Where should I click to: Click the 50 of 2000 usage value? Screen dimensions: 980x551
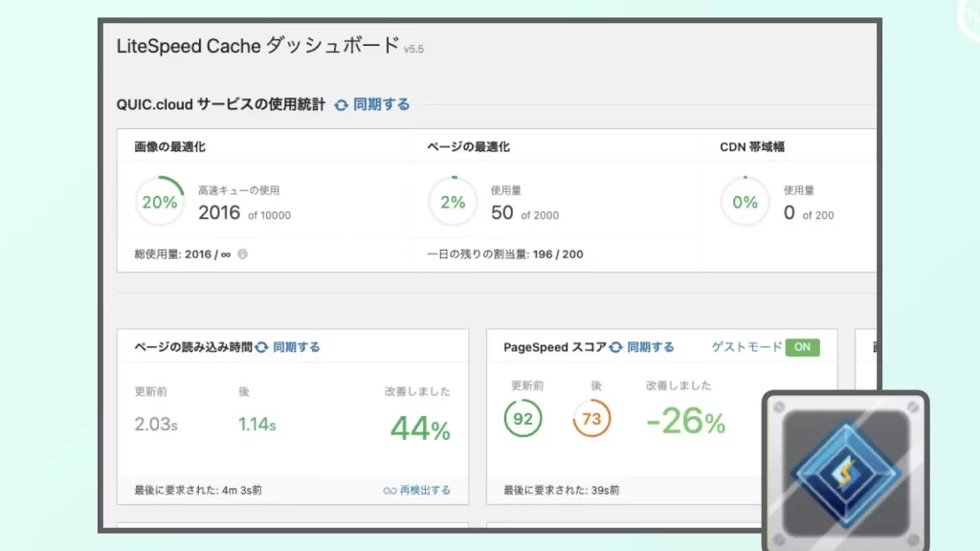[x=525, y=213]
